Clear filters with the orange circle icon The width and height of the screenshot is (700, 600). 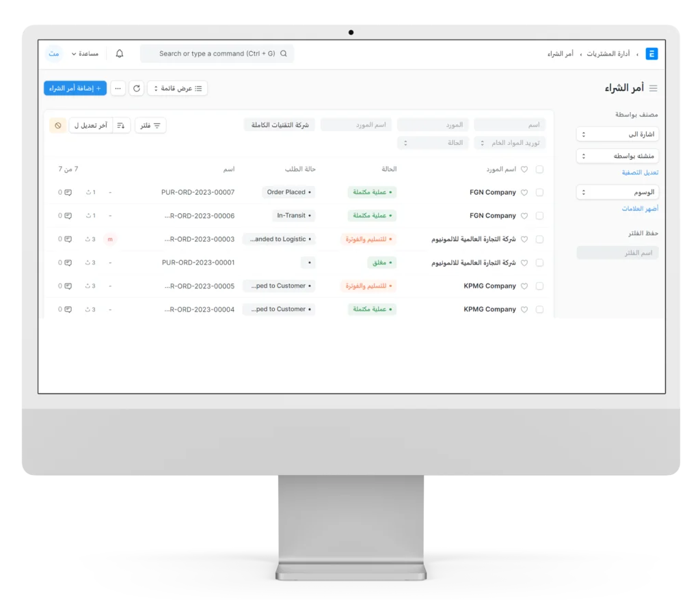(x=58, y=126)
